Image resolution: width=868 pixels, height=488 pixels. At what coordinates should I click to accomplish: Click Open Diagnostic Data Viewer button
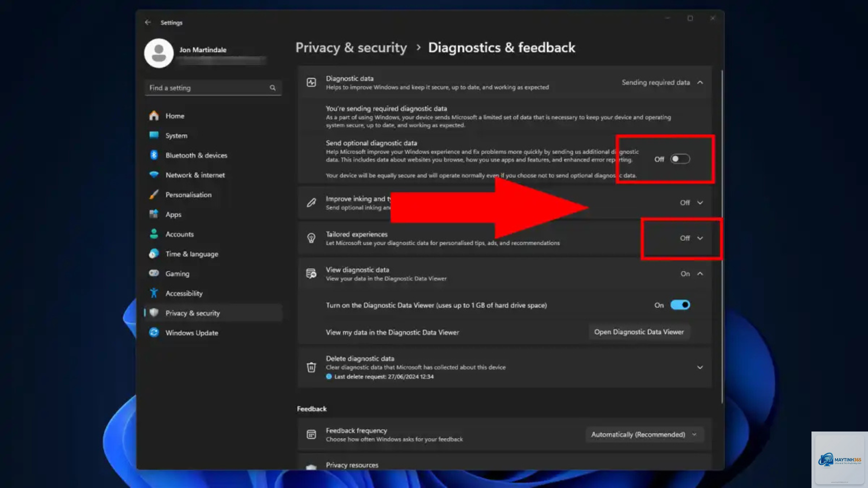coord(639,332)
